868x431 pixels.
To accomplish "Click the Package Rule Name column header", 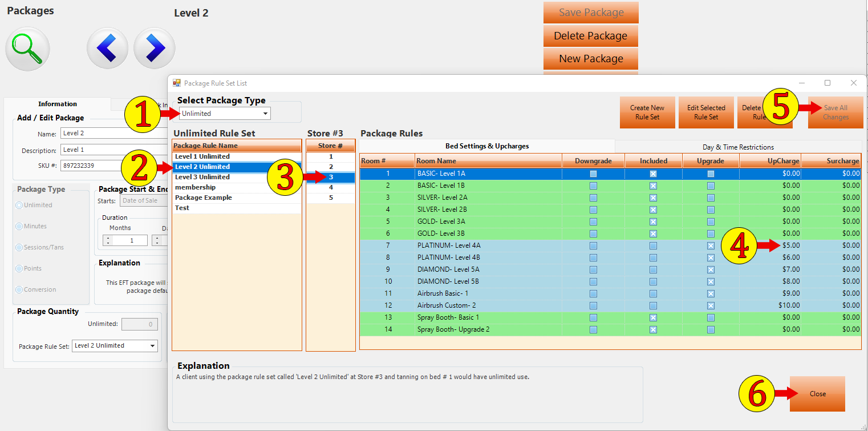I will pyautogui.click(x=237, y=146).
